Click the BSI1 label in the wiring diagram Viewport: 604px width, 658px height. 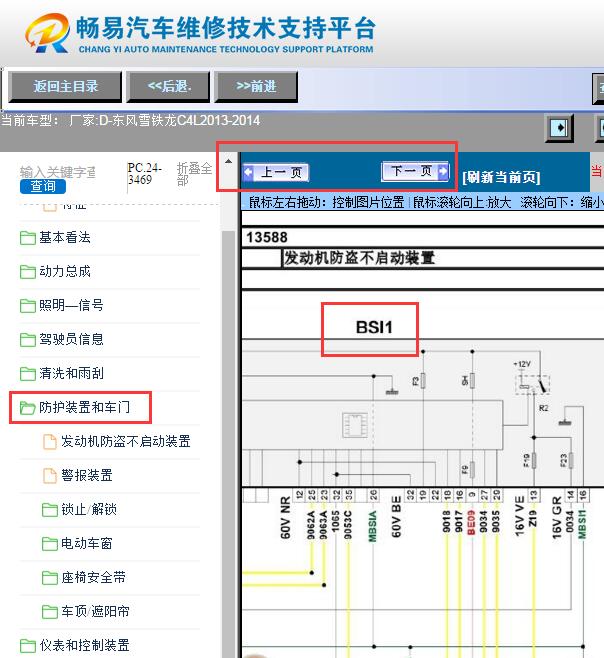pyautogui.click(x=374, y=327)
